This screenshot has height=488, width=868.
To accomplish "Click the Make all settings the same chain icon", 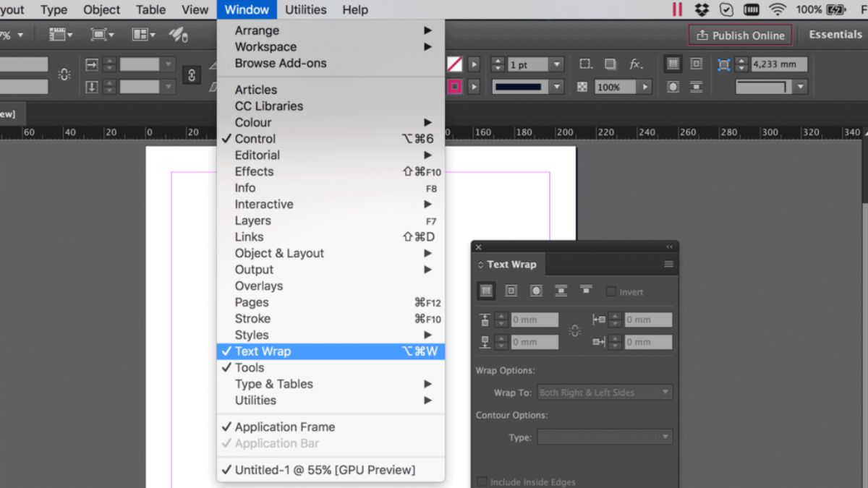I will [575, 330].
